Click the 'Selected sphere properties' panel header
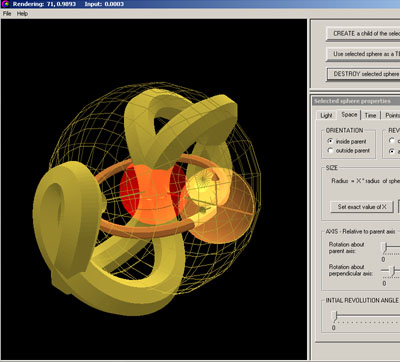This screenshot has width=400, height=362. coord(357,101)
